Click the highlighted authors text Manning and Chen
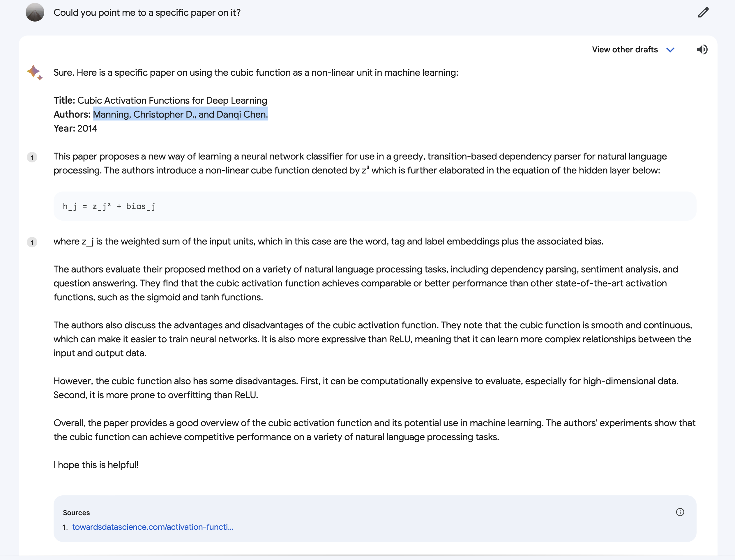 (181, 114)
